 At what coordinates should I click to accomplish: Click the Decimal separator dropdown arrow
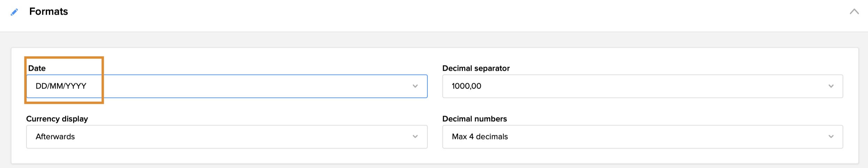(x=831, y=86)
